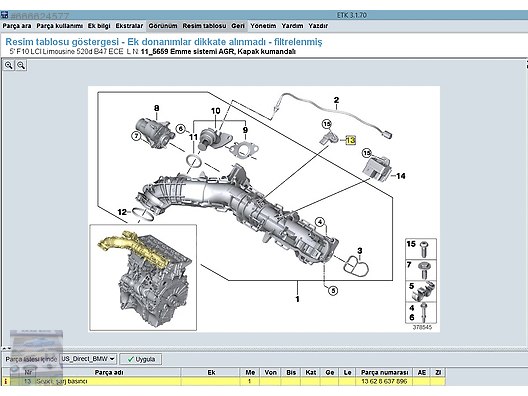
Task: Click the ETK application icon in title bar
Action: 4,15
